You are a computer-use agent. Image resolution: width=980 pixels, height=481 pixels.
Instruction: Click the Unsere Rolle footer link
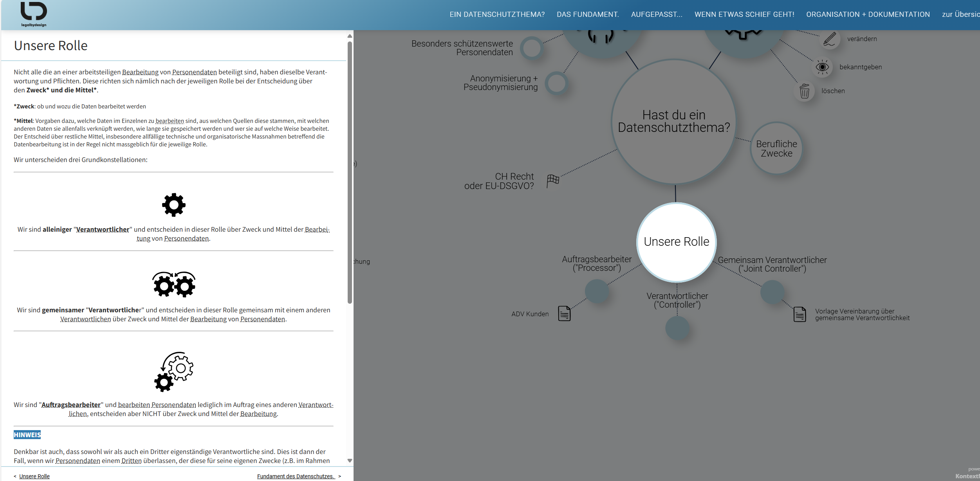[34, 476]
